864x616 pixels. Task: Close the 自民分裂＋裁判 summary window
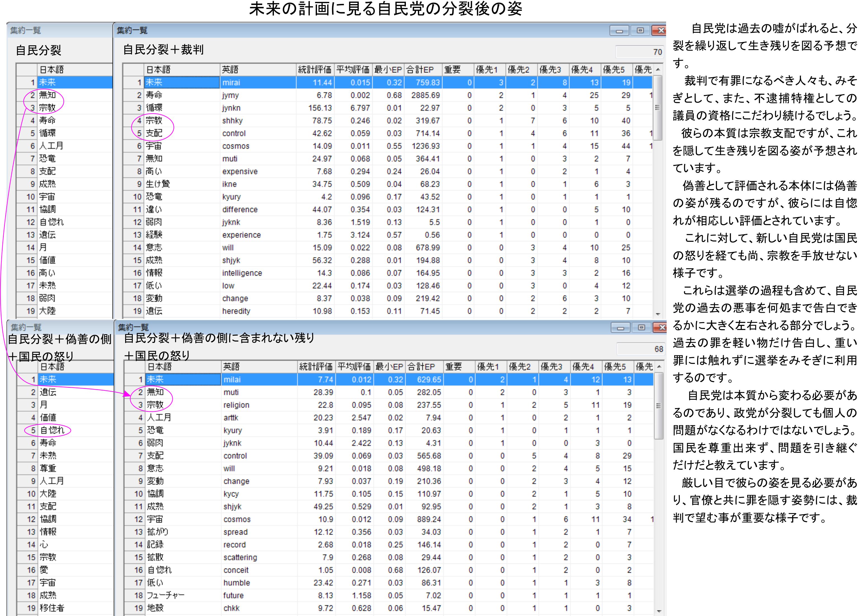point(660,31)
